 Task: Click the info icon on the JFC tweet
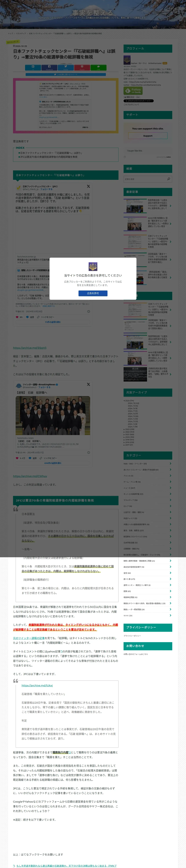click(89, 311)
